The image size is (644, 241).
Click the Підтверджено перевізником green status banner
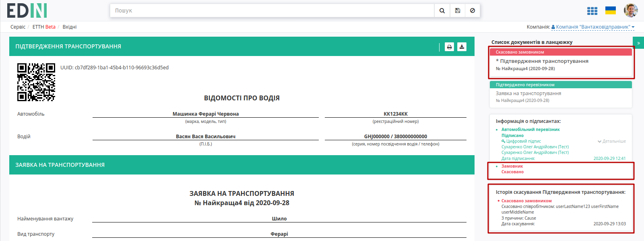pyautogui.click(x=561, y=85)
